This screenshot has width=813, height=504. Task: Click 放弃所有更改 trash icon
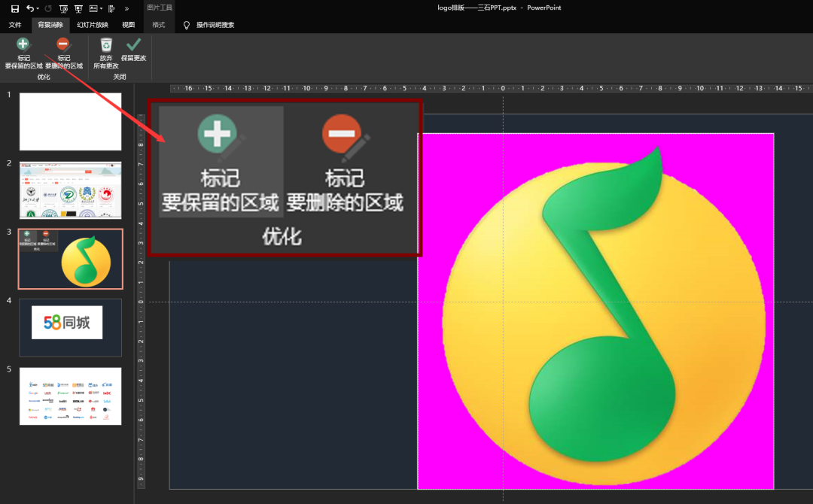pyautogui.click(x=106, y=53)
